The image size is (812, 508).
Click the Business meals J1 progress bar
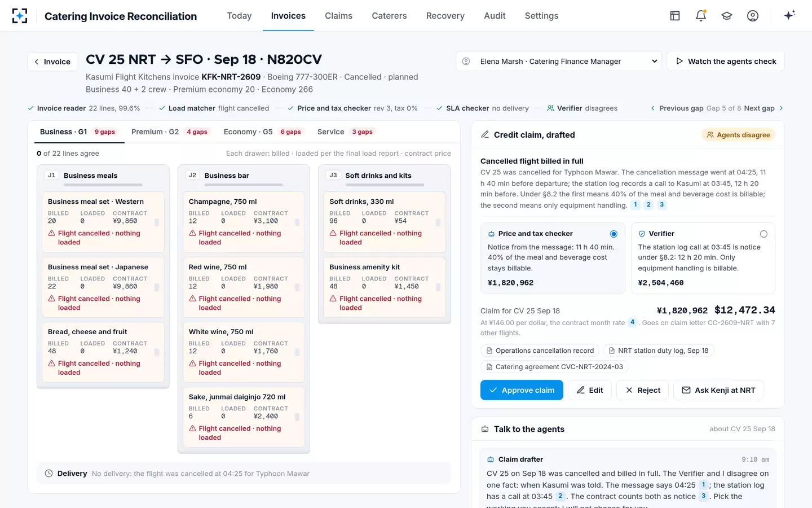coord(103,185)
